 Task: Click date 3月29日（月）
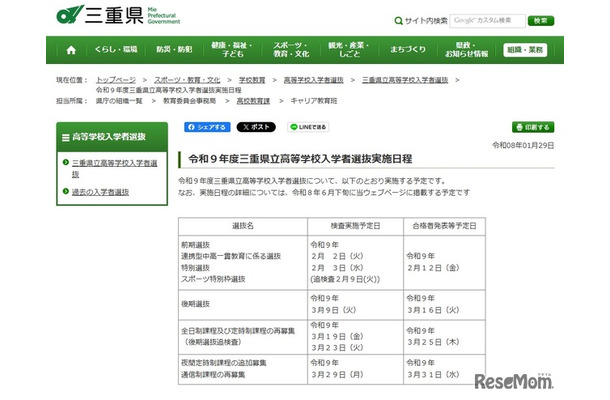337,375
